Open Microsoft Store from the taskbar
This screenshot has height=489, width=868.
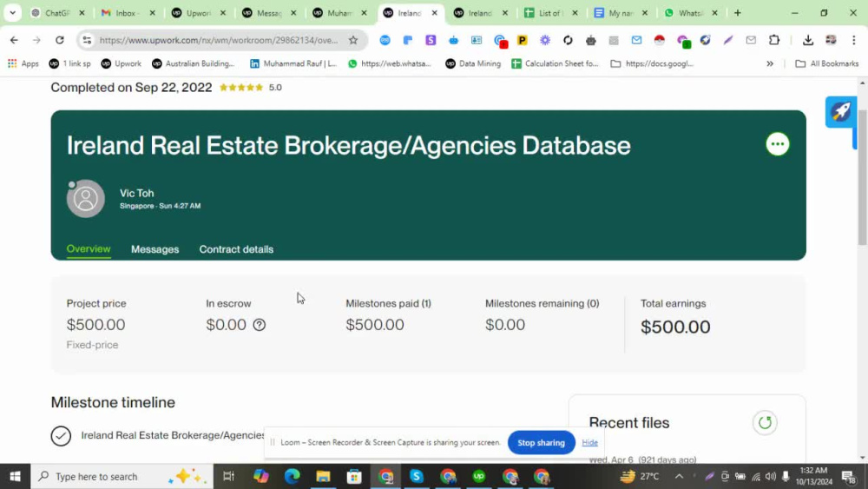[x=354, y=476]
